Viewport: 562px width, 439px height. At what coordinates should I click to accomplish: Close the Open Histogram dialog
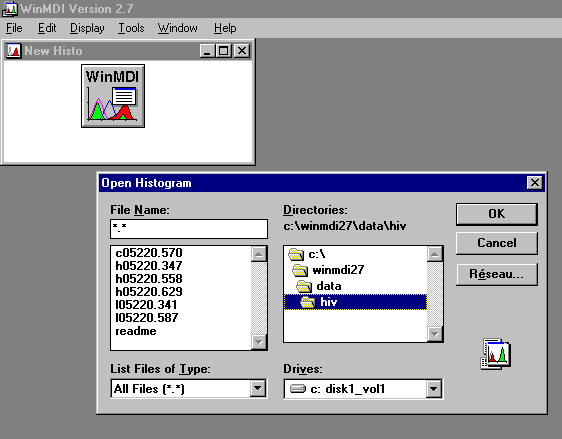pyautogui.click(x=534, y=183)
